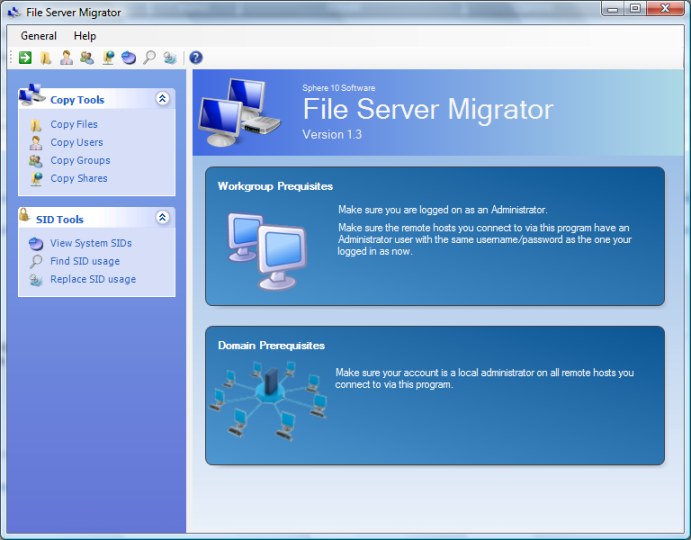Collapse the Copy Tools panel

pos(162,99)
